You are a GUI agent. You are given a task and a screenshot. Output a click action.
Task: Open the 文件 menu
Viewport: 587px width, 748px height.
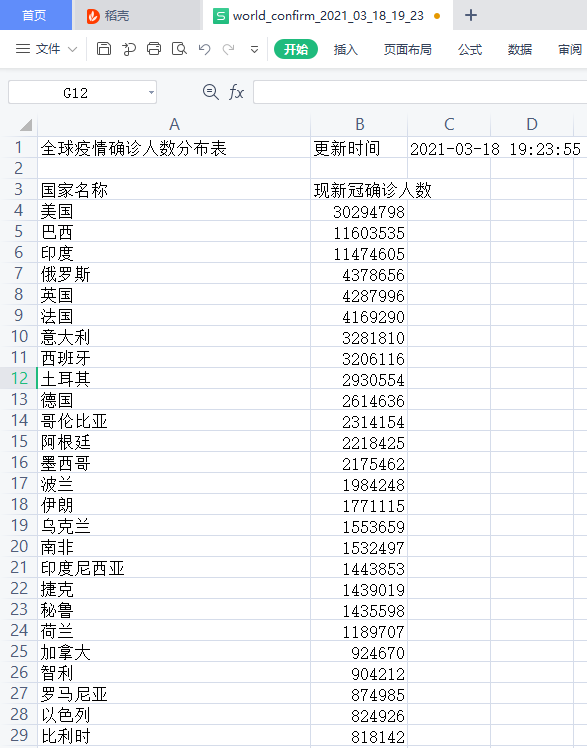pyautogui.click(x=48, y=49)
